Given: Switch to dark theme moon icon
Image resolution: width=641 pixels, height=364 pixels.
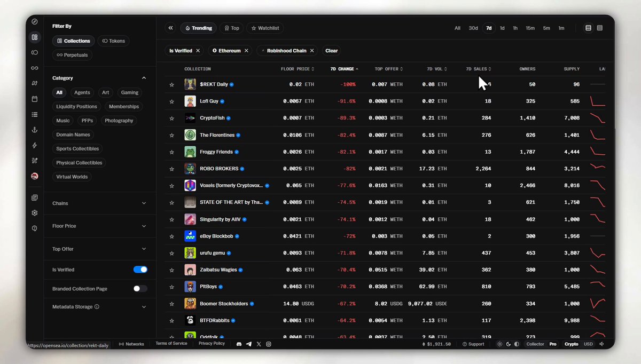Looking at the screenshot, I should point(508,344).
